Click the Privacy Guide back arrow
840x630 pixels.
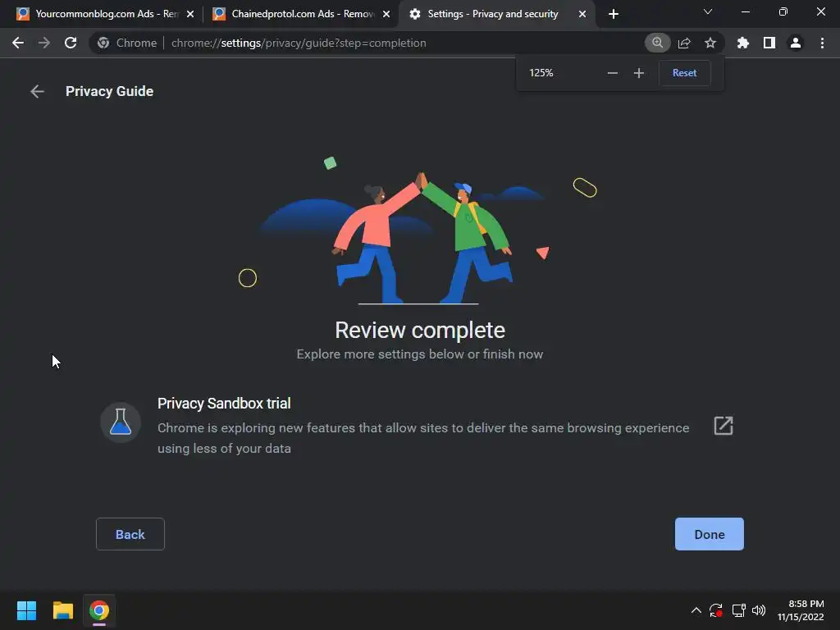click(37, 92)
